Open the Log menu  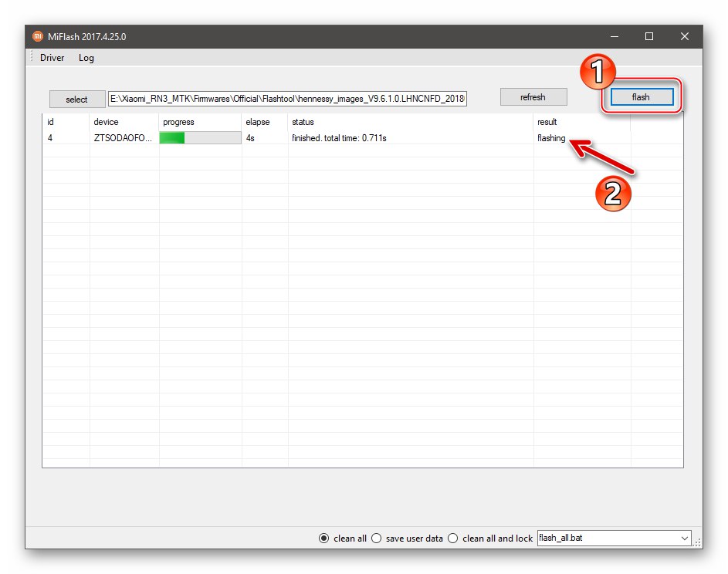pos(86,58)
